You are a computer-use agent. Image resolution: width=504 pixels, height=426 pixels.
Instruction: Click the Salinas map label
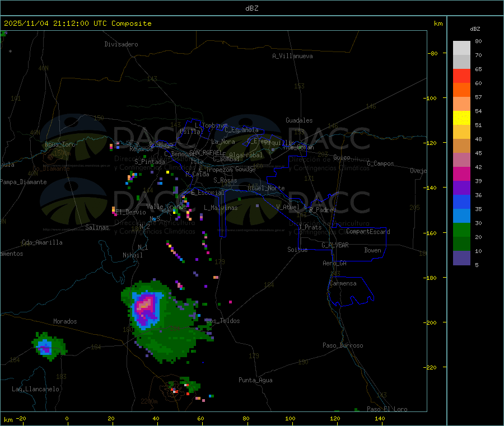(97, 227)
